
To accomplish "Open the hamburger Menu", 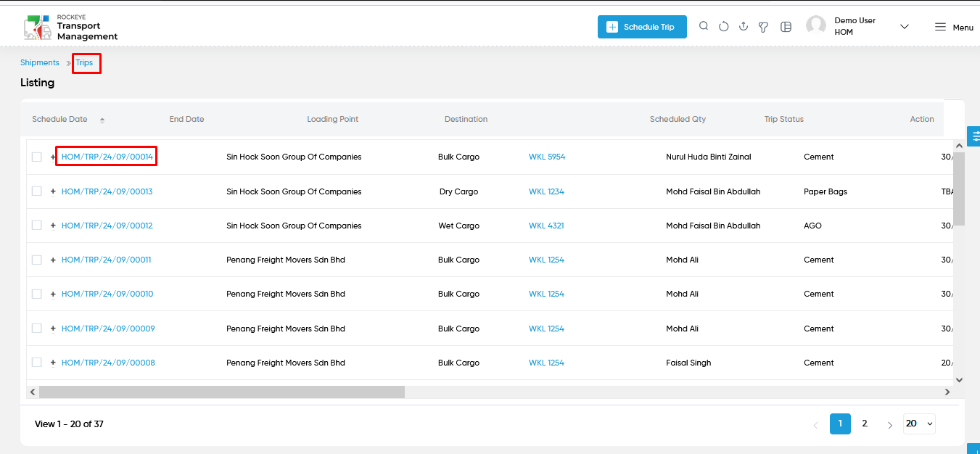I will [954, 27].
